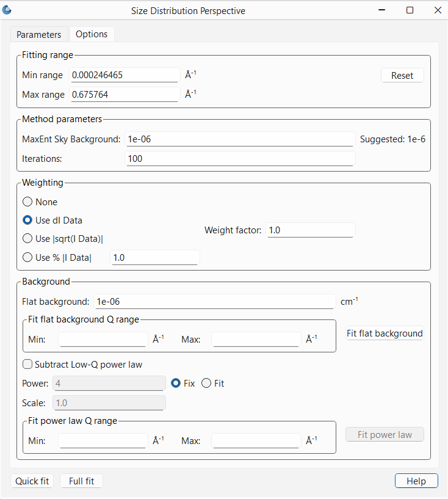Click the Min range input field
Screen dimensions: 448x499
pyautogui.click(x=125, y=75)
